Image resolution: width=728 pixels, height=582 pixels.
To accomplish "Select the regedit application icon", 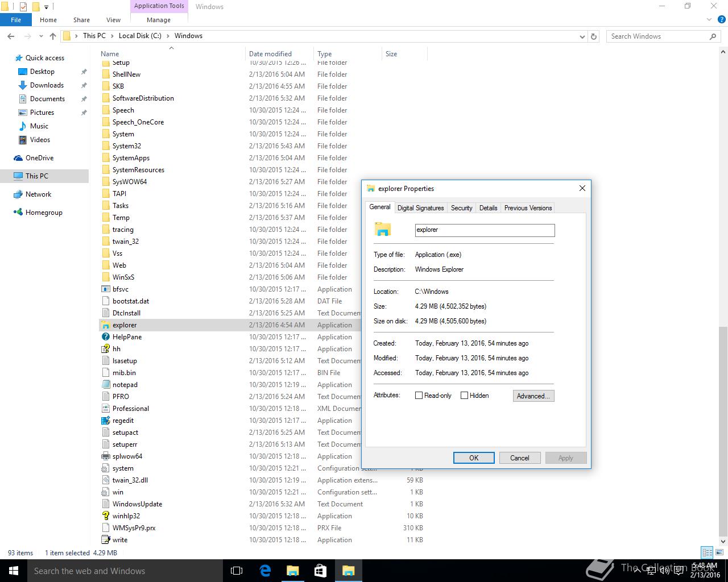I will [105, 421].
